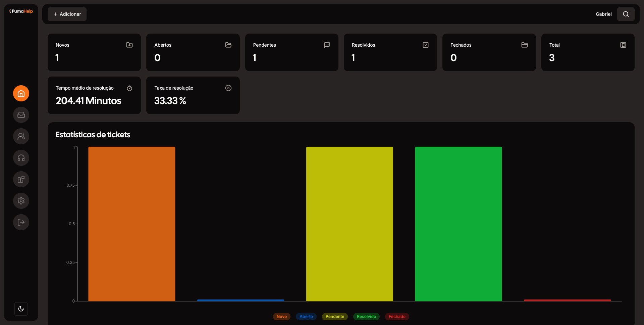Click the yellow Pendente bar in chart
This screenshot has height=325, width=644.
(x=350, y=224)
